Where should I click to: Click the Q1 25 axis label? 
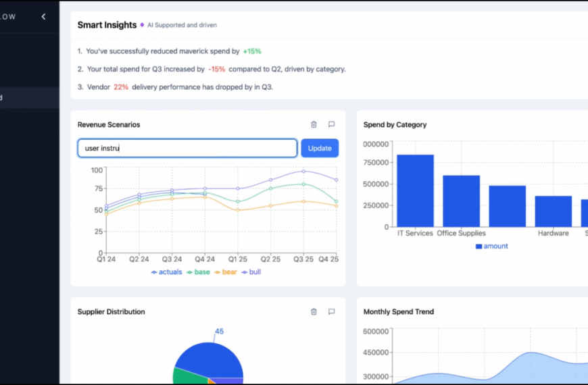[238, 259]
